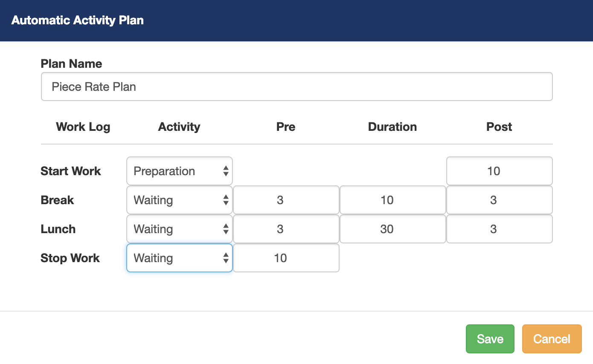The width and height of the screenshot is (593, 364).
Task: Click the Work Log column header
Action: pyautogui.click(x=83, y=127)
